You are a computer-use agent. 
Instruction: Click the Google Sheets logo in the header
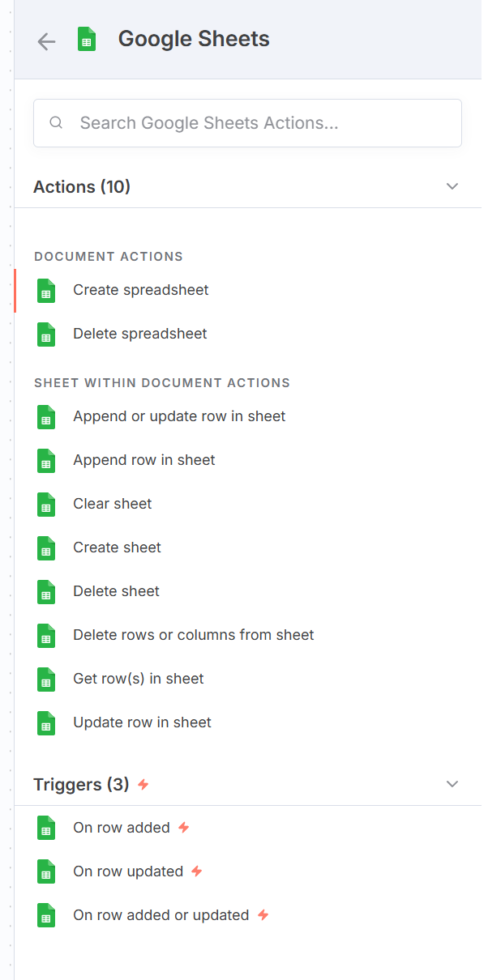coord(87,40)
